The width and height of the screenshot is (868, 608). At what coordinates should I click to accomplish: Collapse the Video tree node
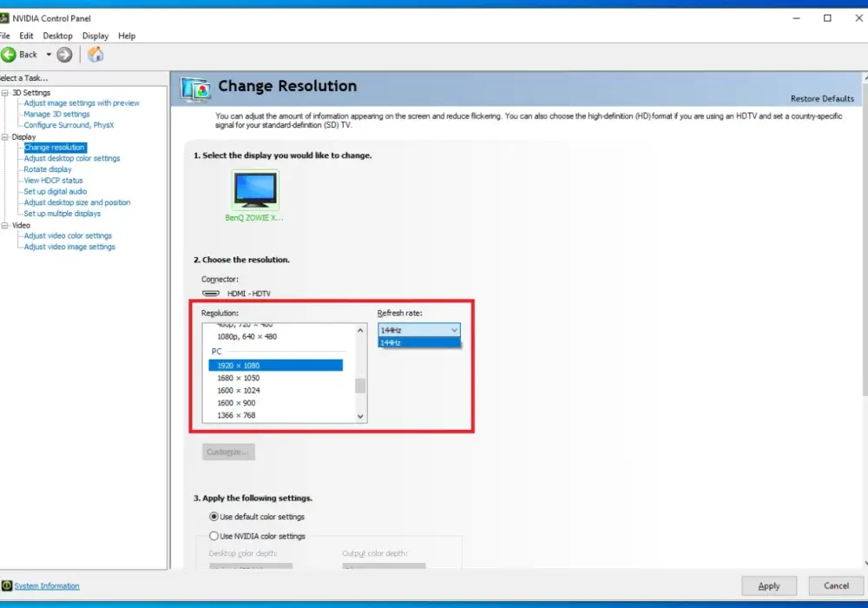coord(5,225)
